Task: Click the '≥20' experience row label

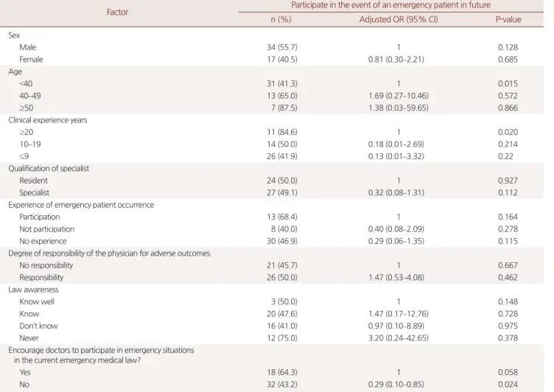Action: [26, 132]
